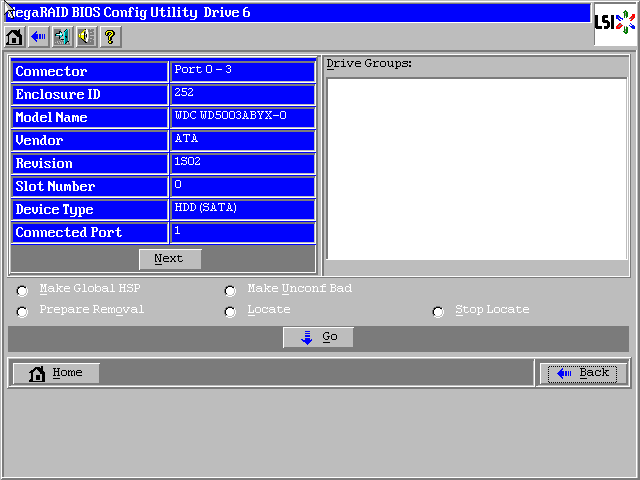Open help with the question mark icon
Image resolution: width=640 pixels, height=480 pixels.
[111, 37]
